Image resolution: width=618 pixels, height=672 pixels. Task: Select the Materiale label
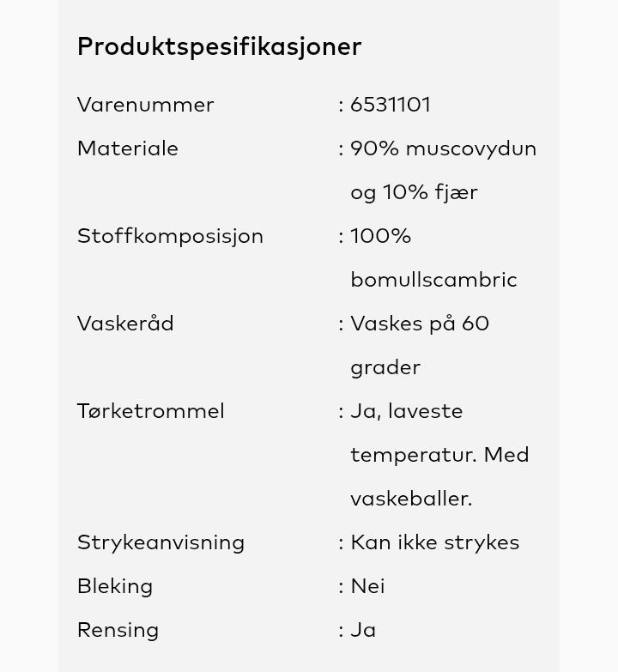(x=128, y=148)
